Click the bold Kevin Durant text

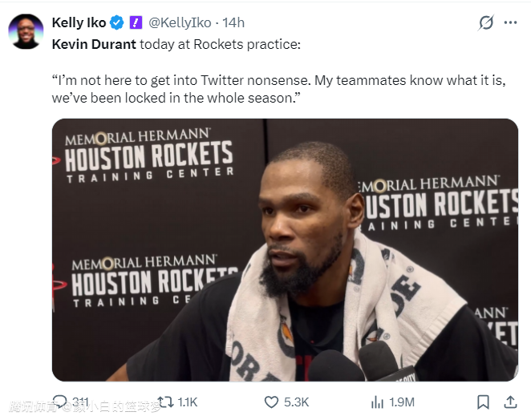click(x=94, y=43)
